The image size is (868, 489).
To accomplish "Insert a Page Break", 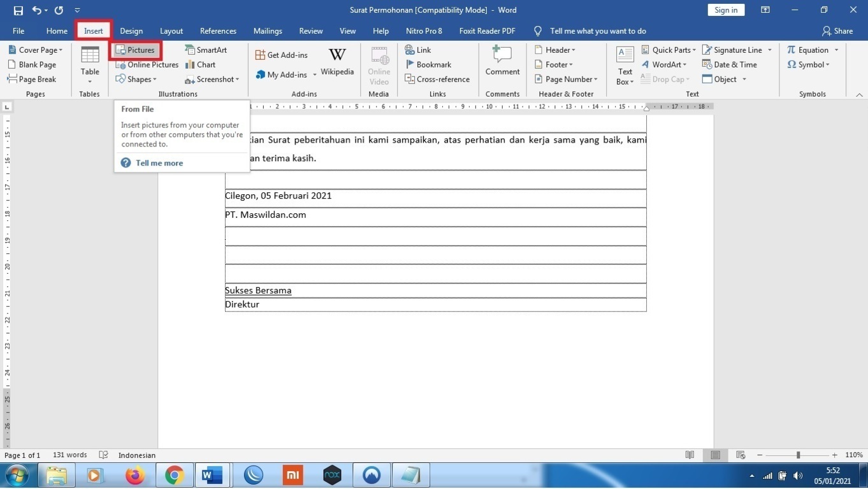I will (x=33, y=79).
